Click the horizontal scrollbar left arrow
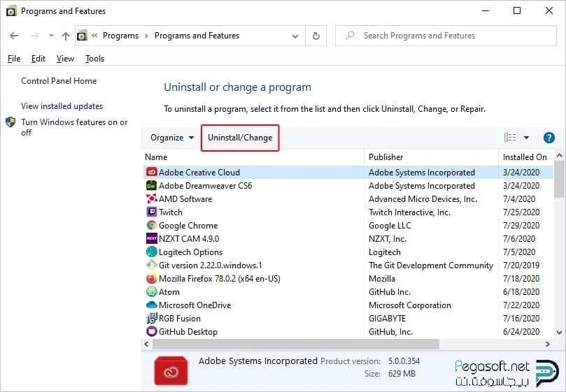The image size is (566, 392). click(146, 344)
